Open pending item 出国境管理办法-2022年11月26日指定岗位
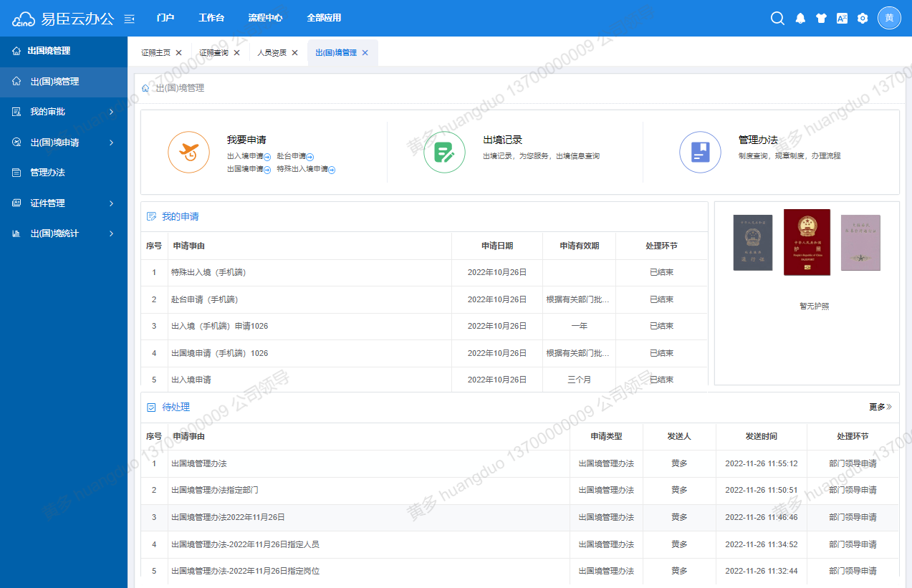The height and width of the screenshot is (588, 912). (x=245, y=571)
